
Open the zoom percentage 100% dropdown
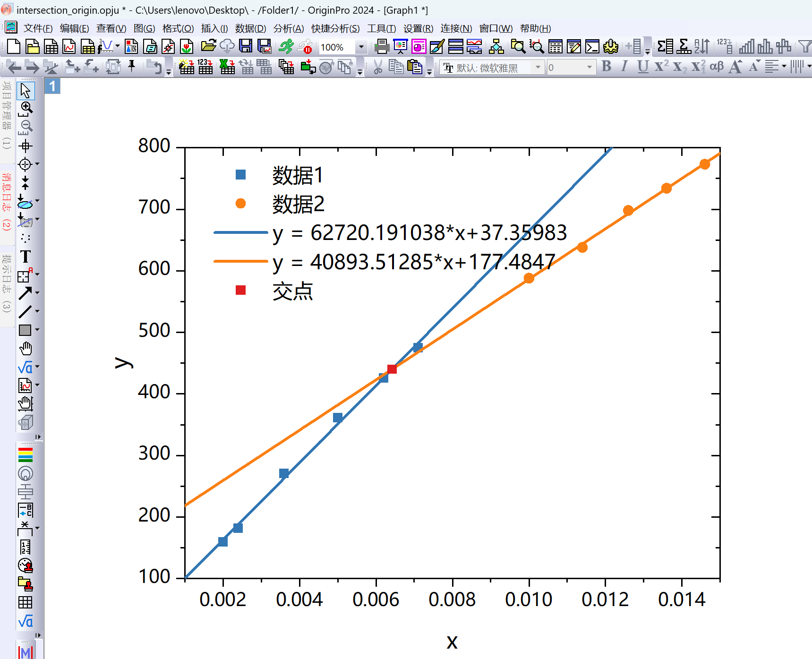[x=361, y=47]
